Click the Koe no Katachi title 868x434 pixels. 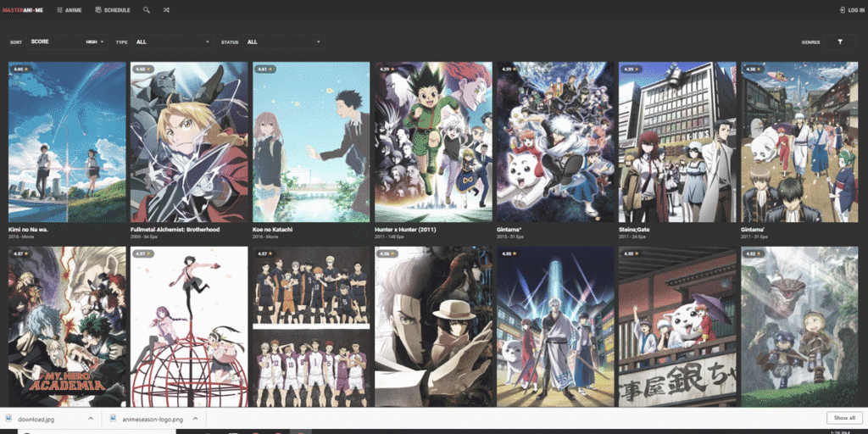click(272, 229)
